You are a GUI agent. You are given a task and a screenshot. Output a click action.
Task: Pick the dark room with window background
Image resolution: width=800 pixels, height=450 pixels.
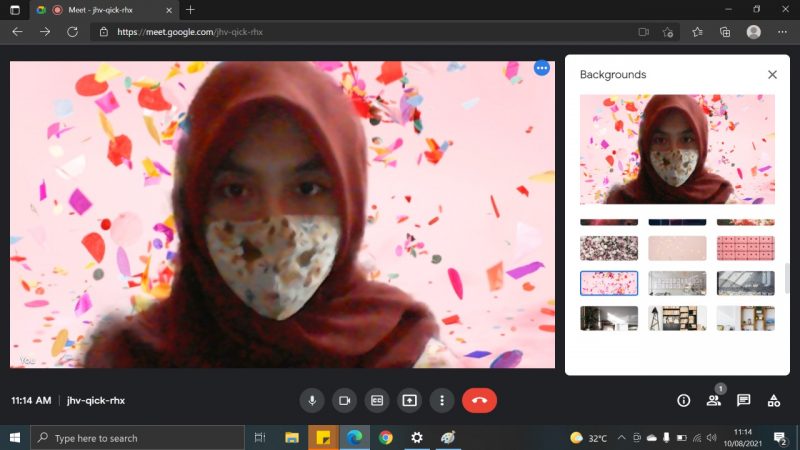[x=609, y=318]
